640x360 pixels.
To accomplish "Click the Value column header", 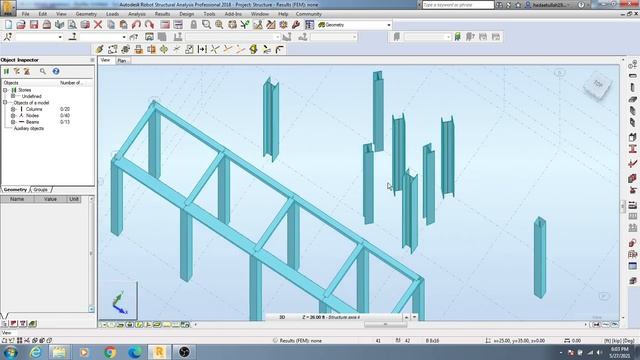I will (x=50, y=199).
